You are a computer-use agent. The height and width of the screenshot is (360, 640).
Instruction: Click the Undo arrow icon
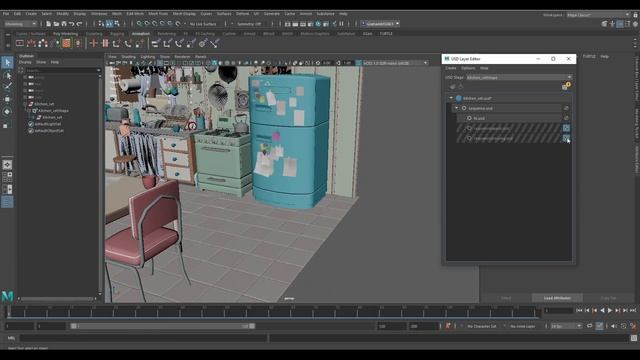(x=71, y=24)
